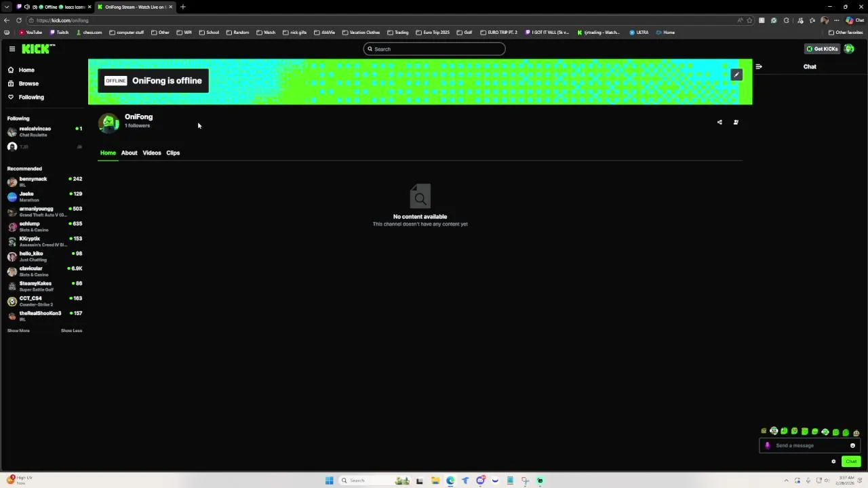Open bennymack recommended channel

coord(44,182)
